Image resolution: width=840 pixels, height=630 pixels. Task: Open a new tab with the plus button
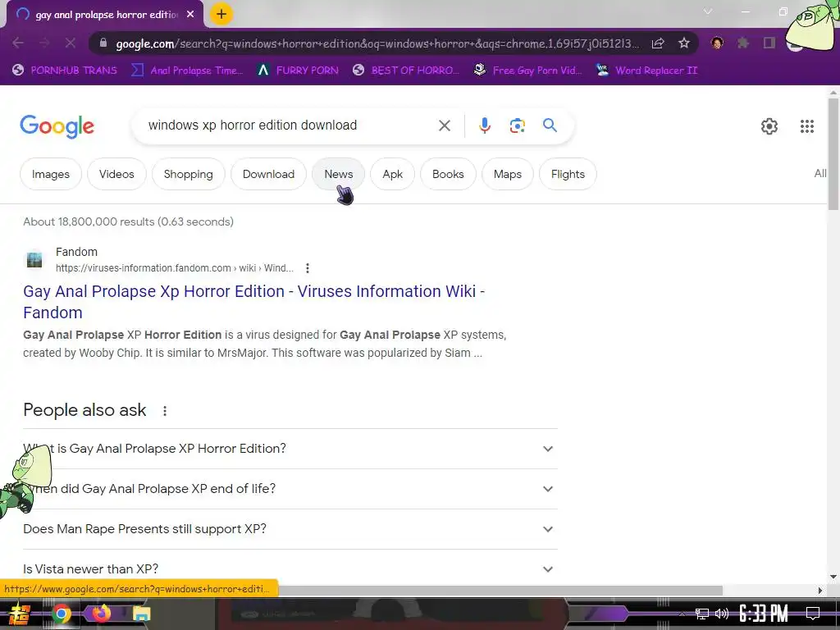click(221, 14)
